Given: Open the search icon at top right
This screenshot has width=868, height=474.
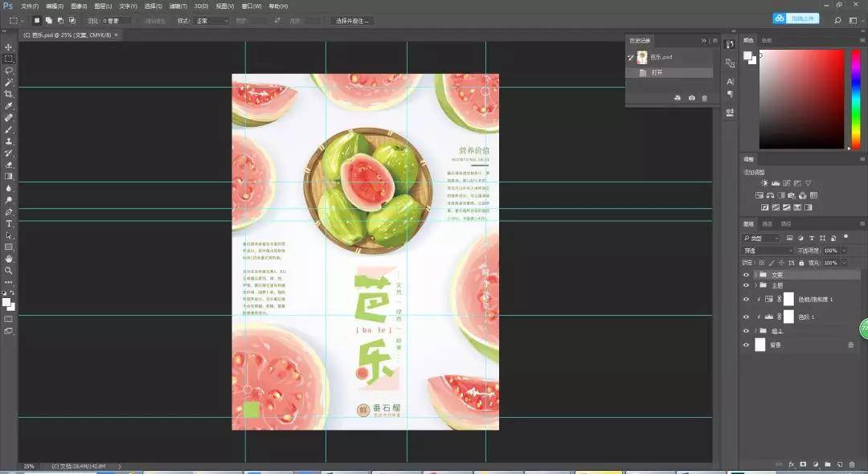Looking at the screenshot, I should pyautogui.click(x=837, y=20).
